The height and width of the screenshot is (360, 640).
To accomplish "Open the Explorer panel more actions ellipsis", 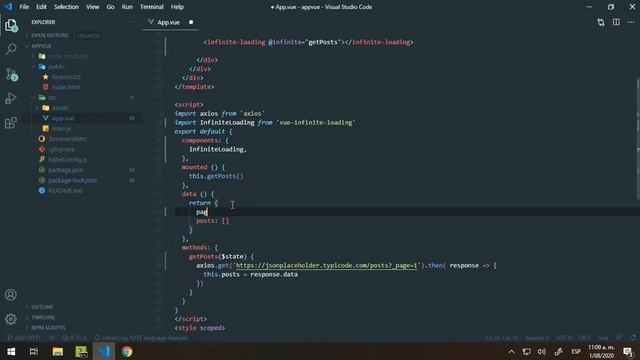I will pyautogui.click(x=129, y=22).
